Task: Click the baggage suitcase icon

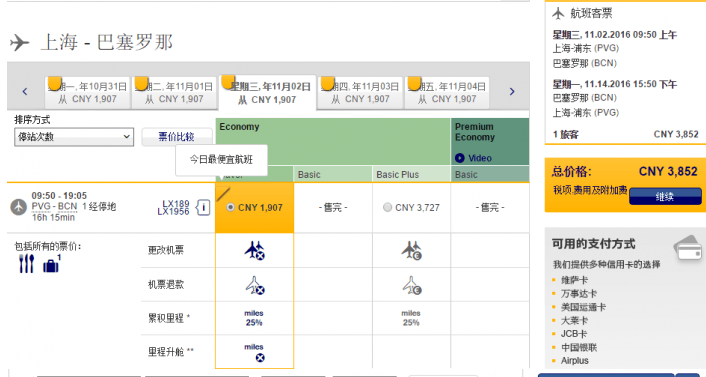Action: click(x=51, y=265)
